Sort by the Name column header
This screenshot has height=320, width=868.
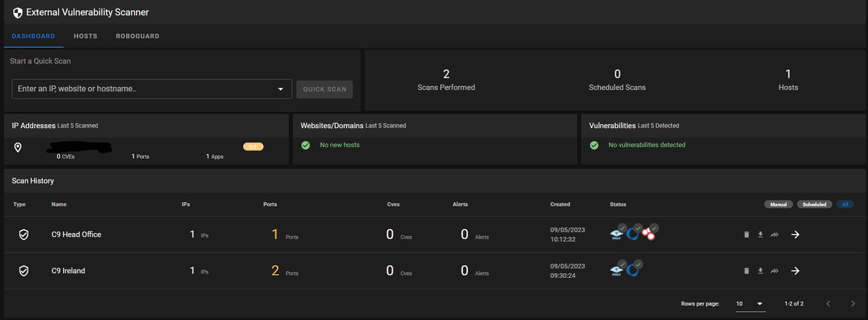(59, 204)
